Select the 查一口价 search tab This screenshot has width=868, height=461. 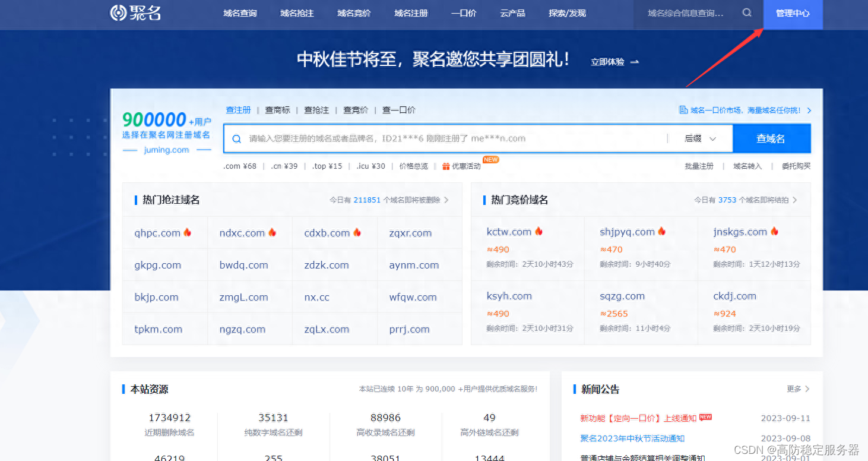coord(399,110)
